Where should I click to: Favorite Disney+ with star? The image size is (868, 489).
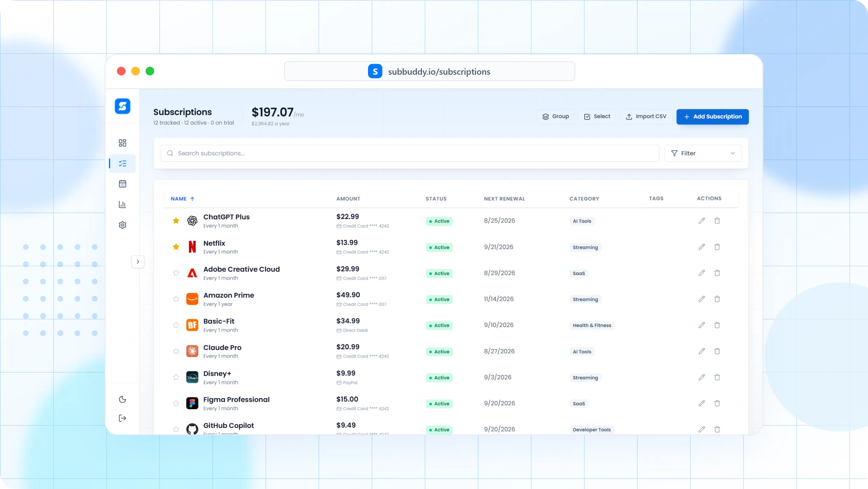coord(176,377)
